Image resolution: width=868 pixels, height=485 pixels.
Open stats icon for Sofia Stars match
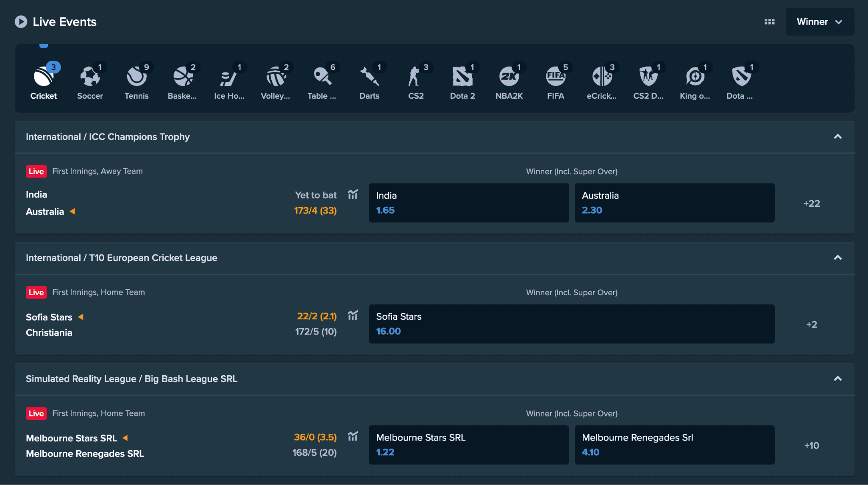(x=353, y=315)
